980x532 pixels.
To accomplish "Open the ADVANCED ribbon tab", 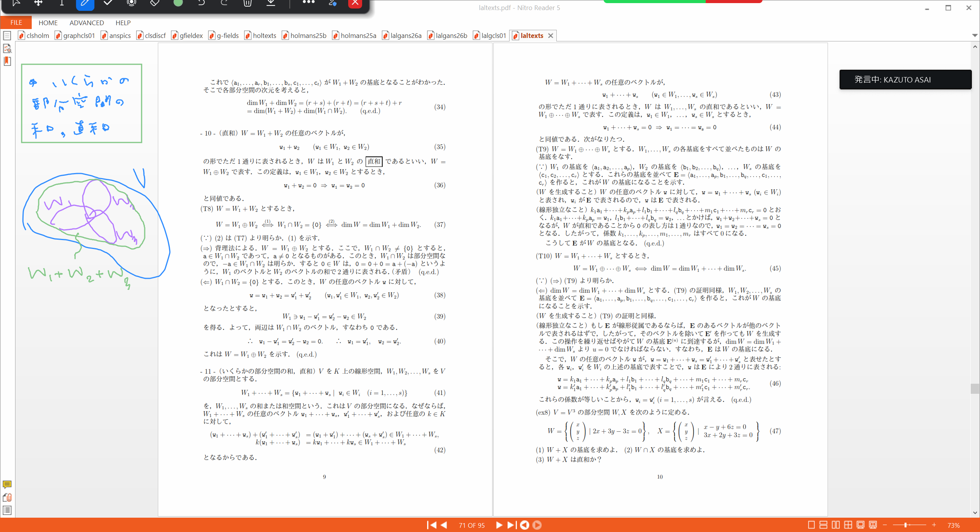I will (87, 23).
